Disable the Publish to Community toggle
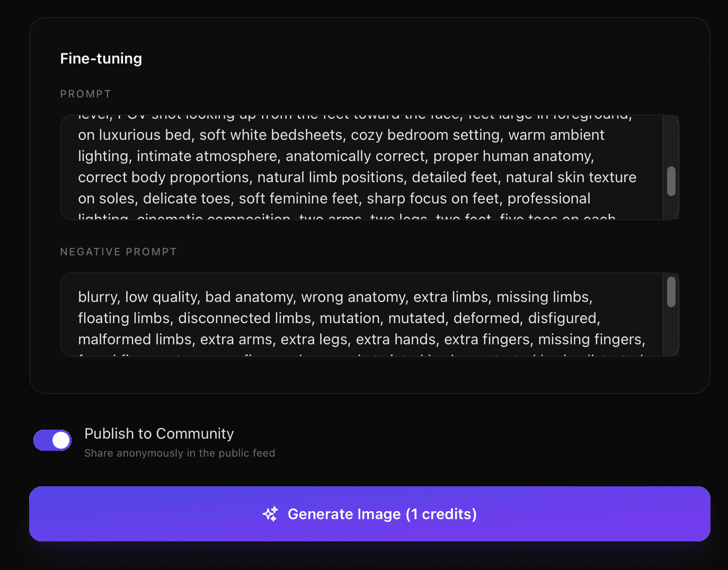728x570 pixels. 52,440
